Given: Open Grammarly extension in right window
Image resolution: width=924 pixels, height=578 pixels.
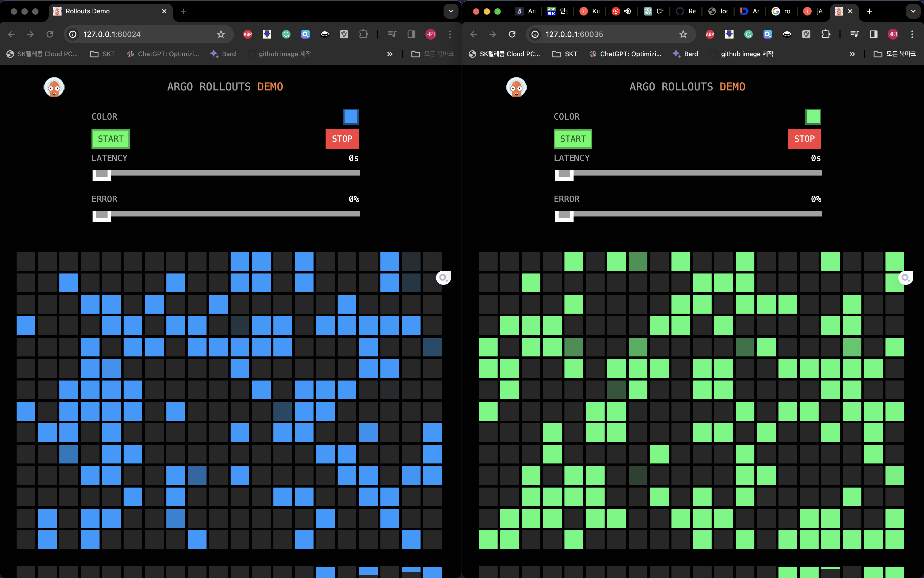Looking at the screenshot, I should click(x=749, y=35).
